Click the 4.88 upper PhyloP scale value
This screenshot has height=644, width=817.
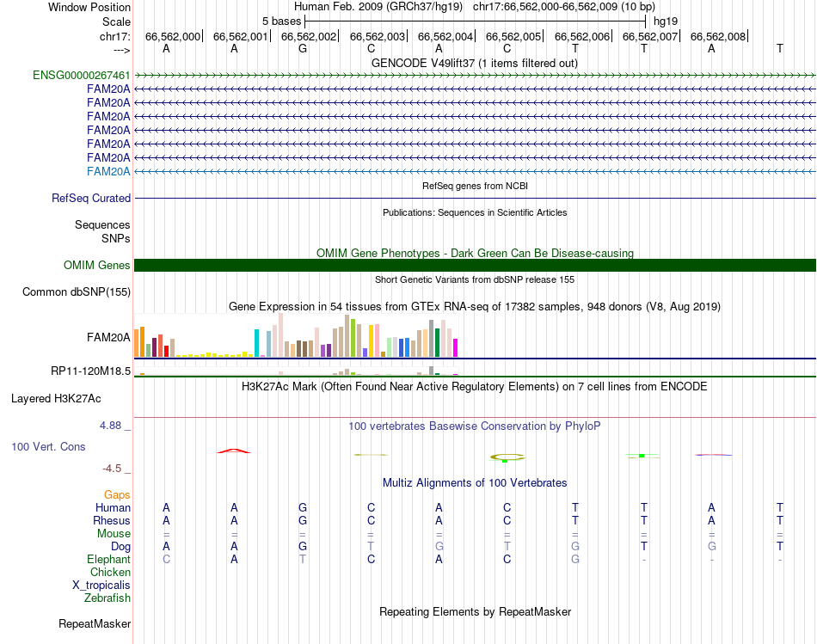(110, 425)
